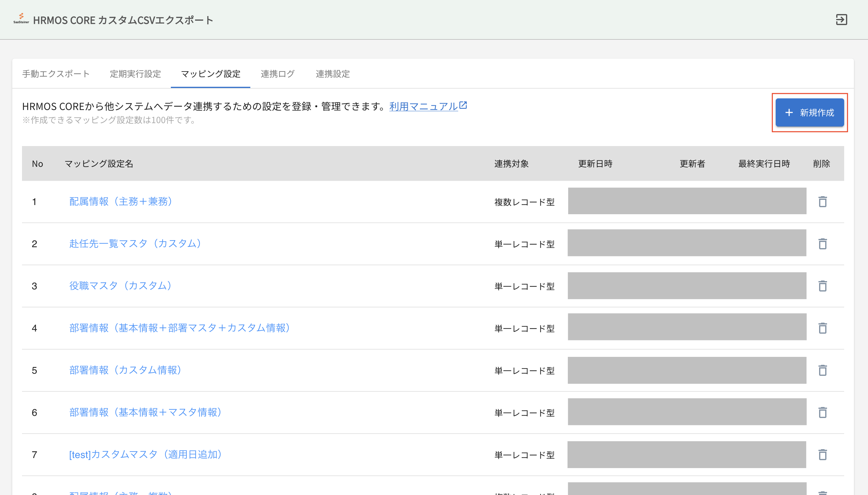Click the マッピング設定名 column header
This screenshot has width=868, height=495.
[x=99, y=163]
